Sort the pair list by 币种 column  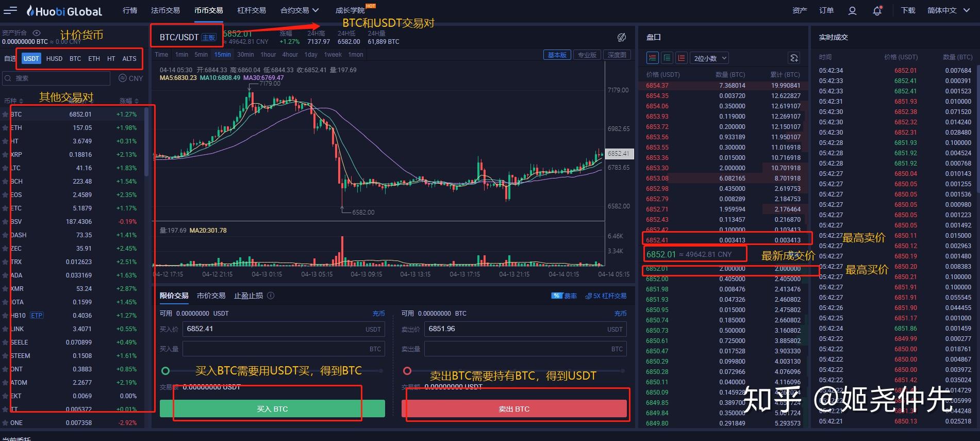tap(14, 101)
